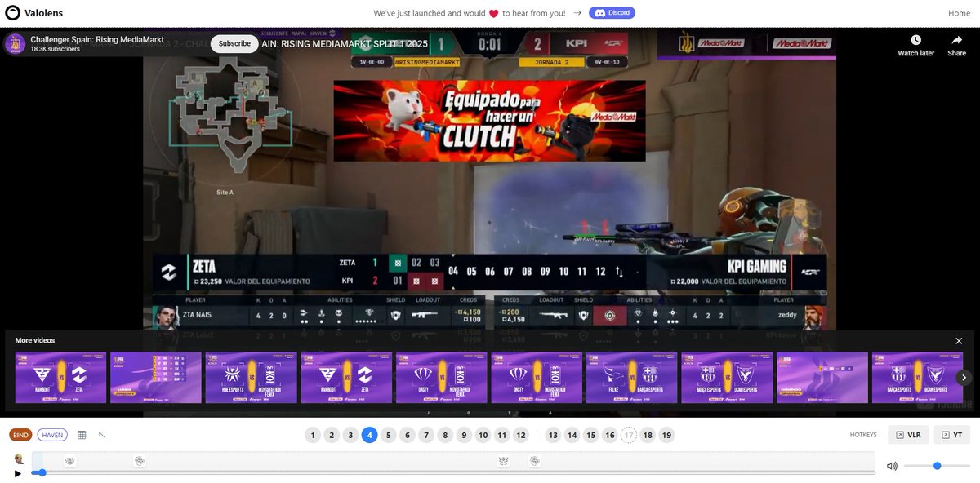Select the BIND map toggle
The image size is (980, 483).
tap(20, 435)
